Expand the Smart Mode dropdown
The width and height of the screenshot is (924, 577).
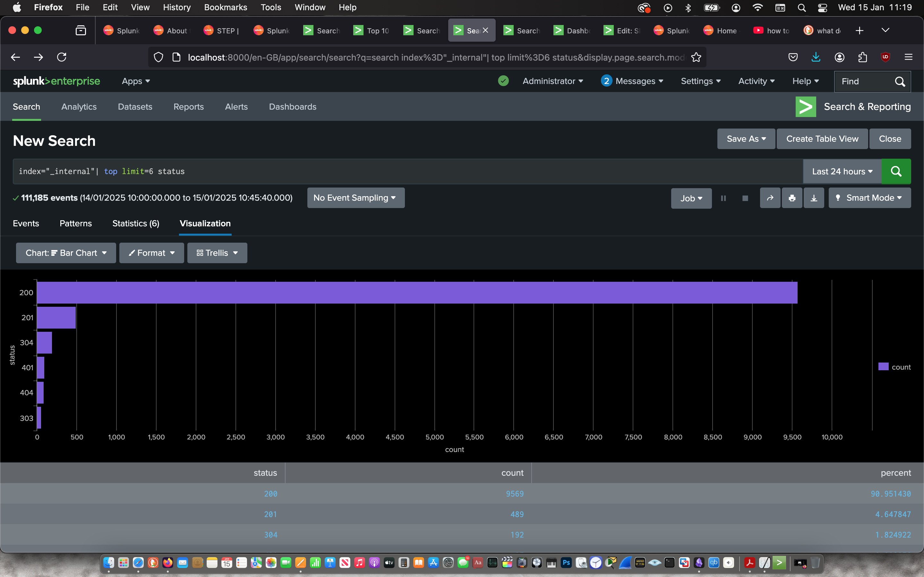tap(869, 198)
